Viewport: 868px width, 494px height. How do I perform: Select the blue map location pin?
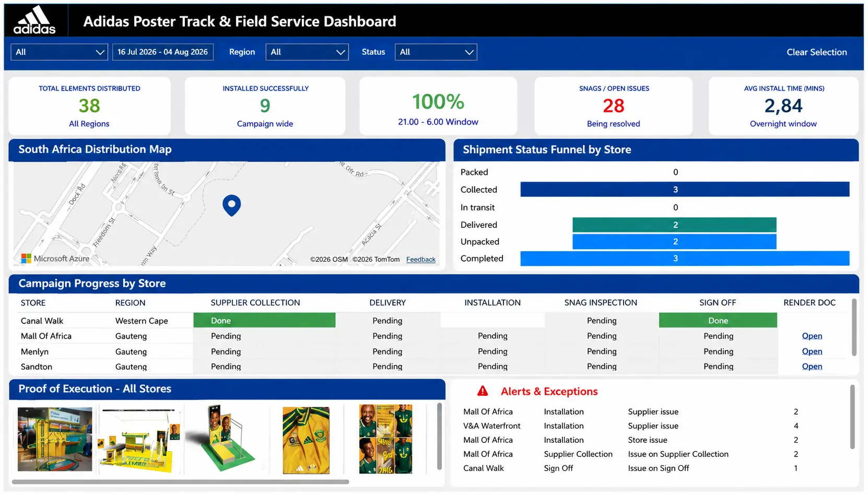pyautogui.click(x=231, y=205)
